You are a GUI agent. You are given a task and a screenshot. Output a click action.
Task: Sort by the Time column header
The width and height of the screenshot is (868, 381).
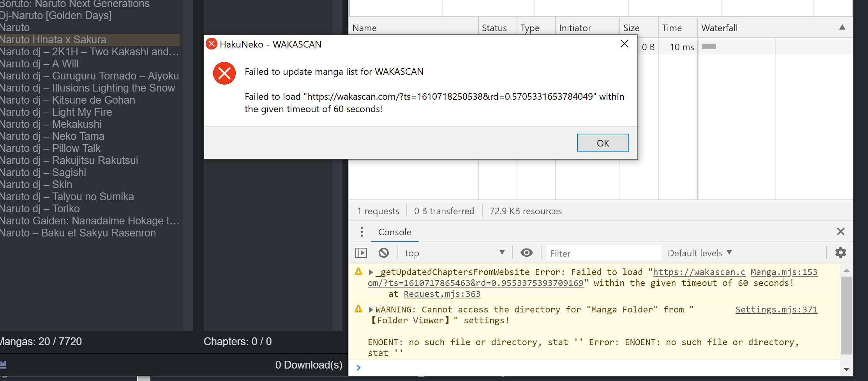(677, 28)
